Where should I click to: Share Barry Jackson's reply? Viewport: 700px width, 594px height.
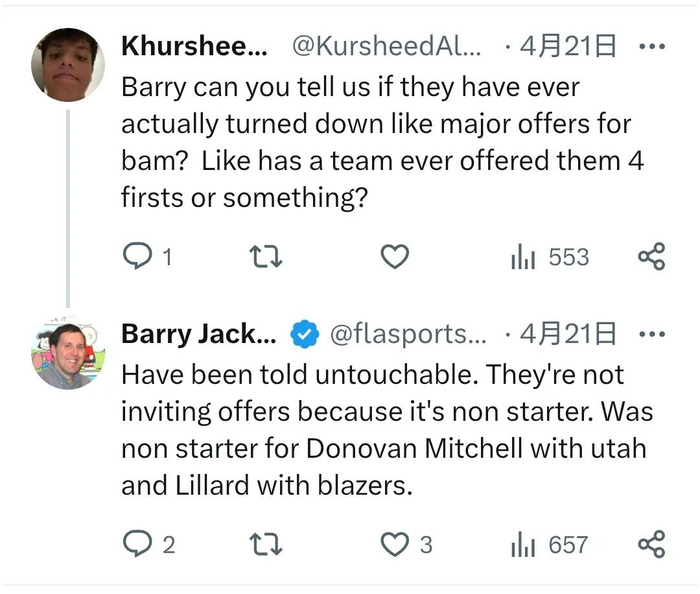coord(651,544)
